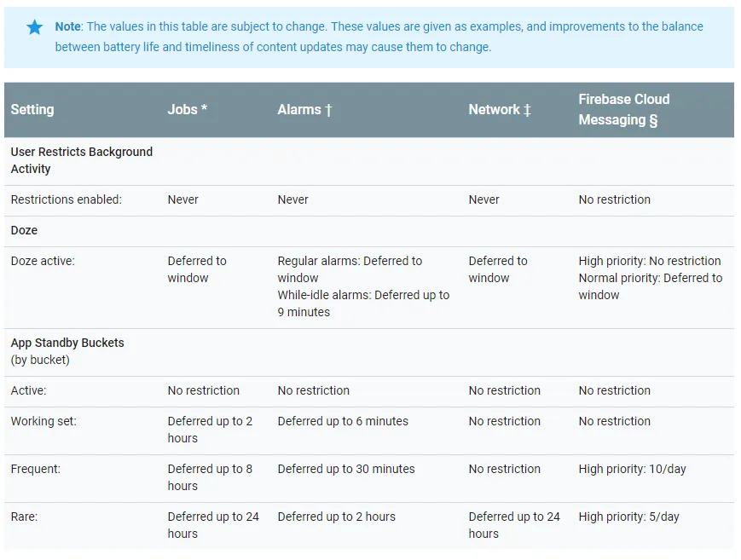
Task: Click the Doze section heading
Action: point(24,231)
